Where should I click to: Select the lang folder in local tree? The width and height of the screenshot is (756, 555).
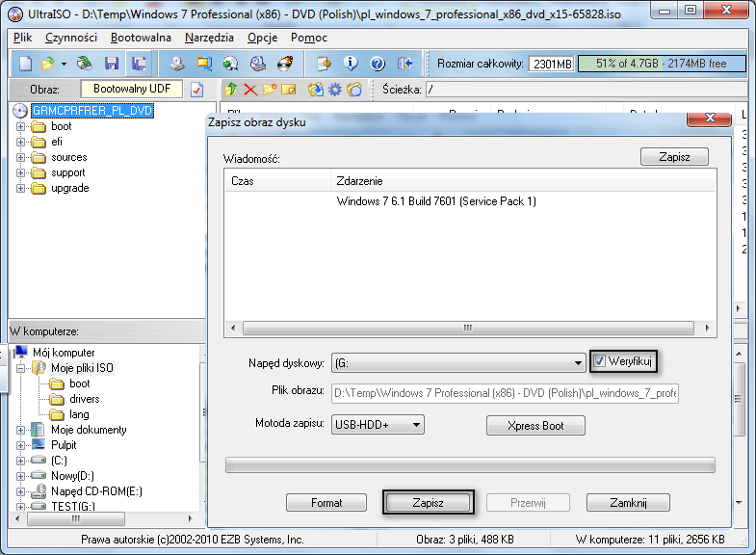pos(79,414)
